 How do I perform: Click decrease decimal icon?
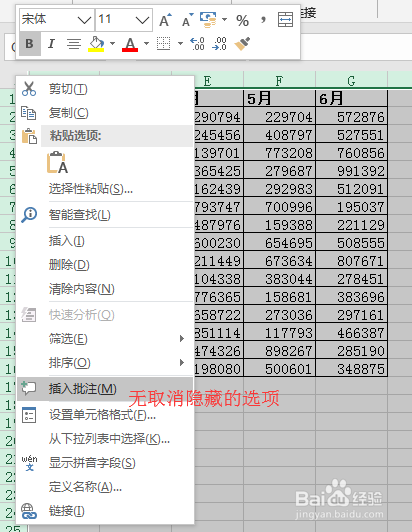click(x=219, y=44)
